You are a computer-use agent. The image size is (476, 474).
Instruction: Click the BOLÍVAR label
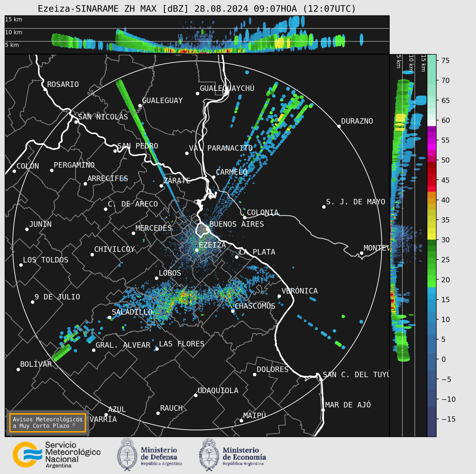[36, 364]
